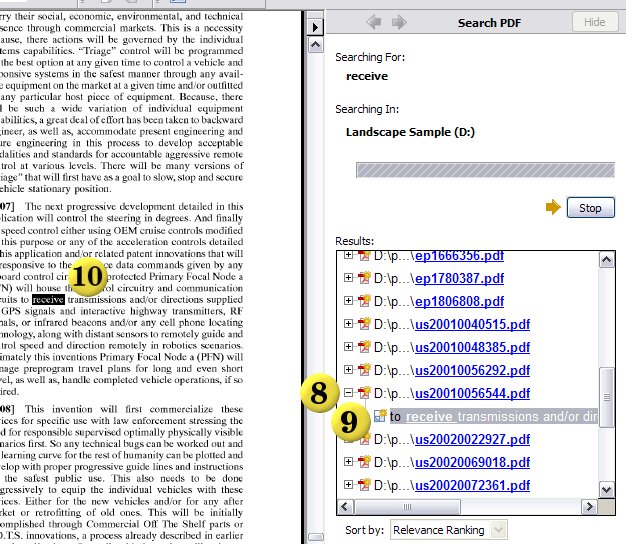
Task: Click the results list scroll down arrow
Action: [x=606, y=489]
